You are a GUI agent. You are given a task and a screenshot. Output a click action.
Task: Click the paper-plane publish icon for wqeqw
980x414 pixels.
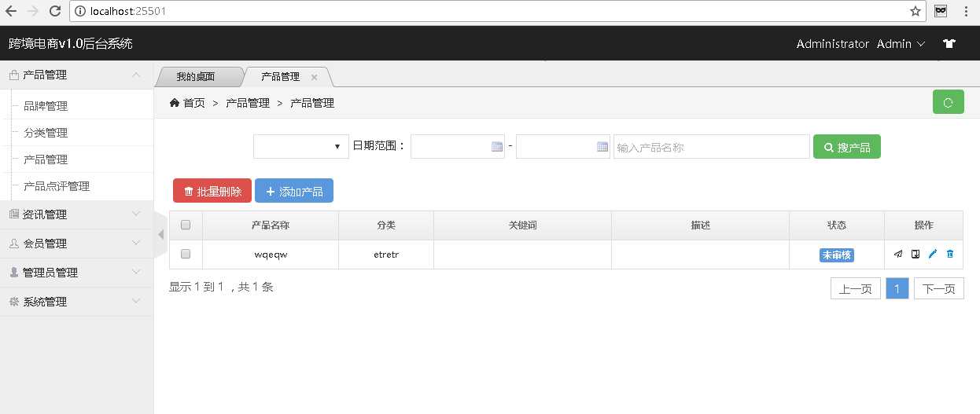(898, 254)
